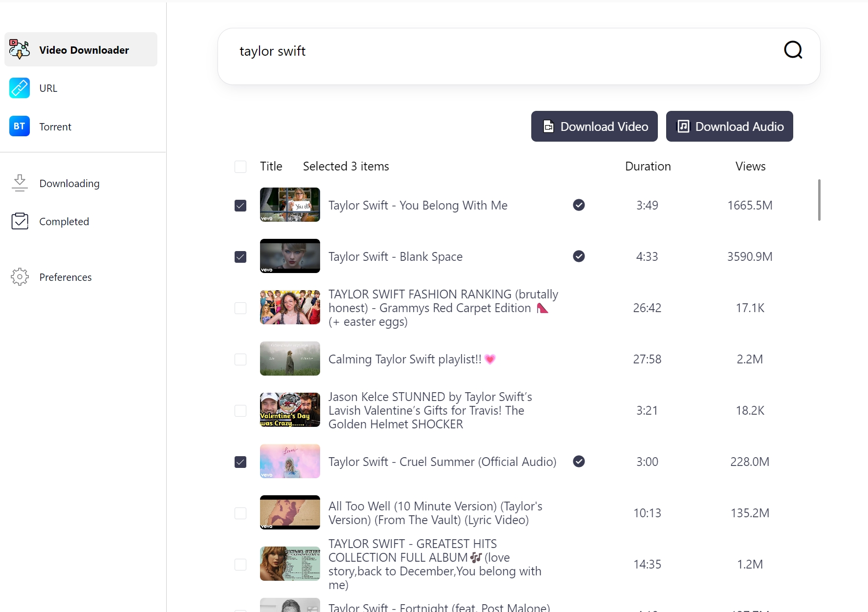The height and width of the screenshot is (612, 868).
Task: Open Preferences gear icon
Action: (x=20, y=277)
